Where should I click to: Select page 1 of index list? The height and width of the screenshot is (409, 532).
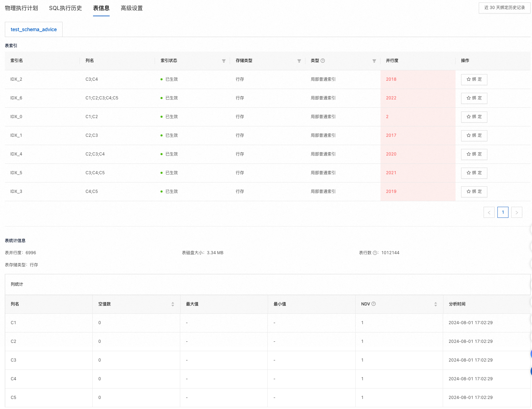[x=503, y=212]
